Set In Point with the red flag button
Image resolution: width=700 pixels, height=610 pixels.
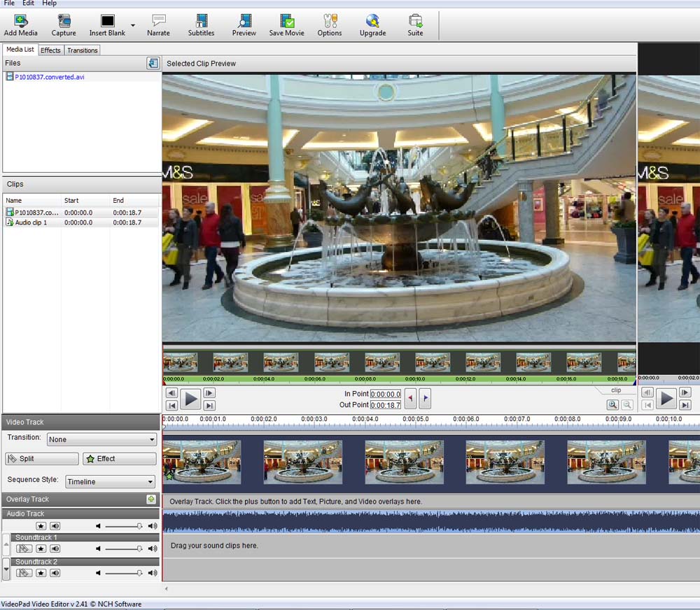coord(411,399)
